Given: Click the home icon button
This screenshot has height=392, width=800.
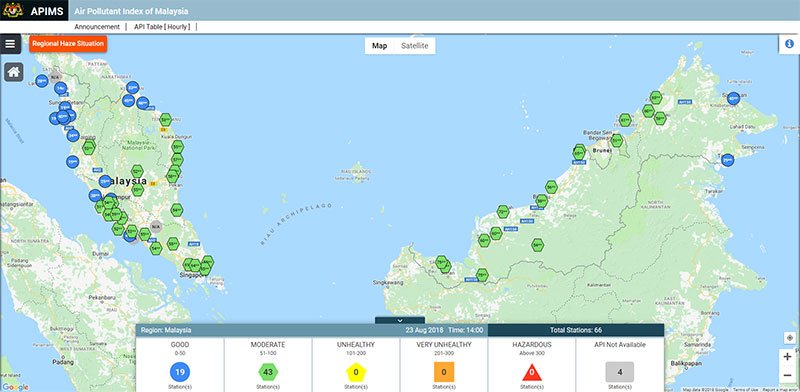Looking at the screenshot, I should click(14, 72).
